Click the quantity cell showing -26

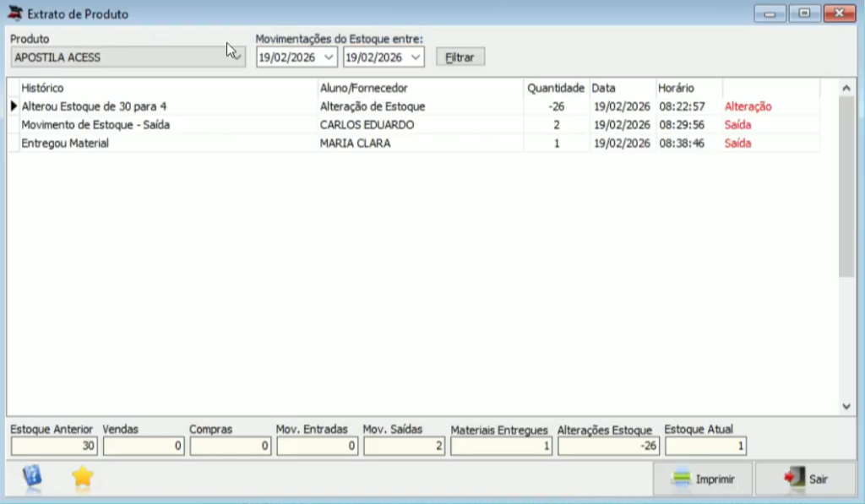click(x=556, y=106)
